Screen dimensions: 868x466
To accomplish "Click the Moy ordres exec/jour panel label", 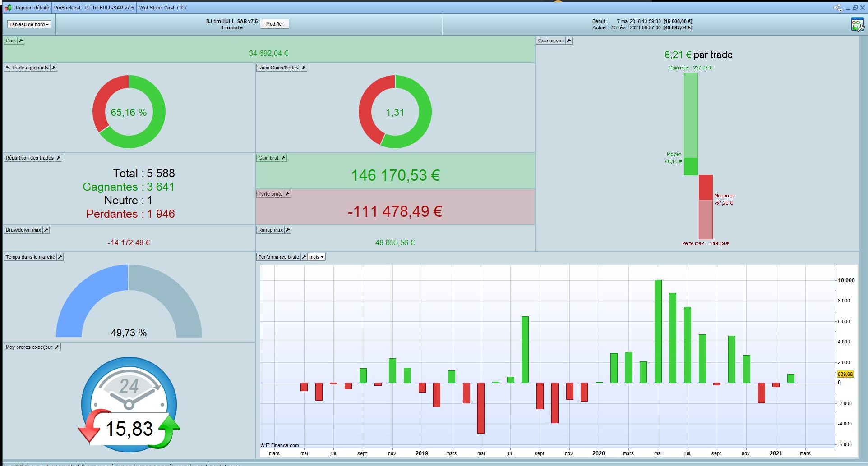I will (x=29, y=347).
